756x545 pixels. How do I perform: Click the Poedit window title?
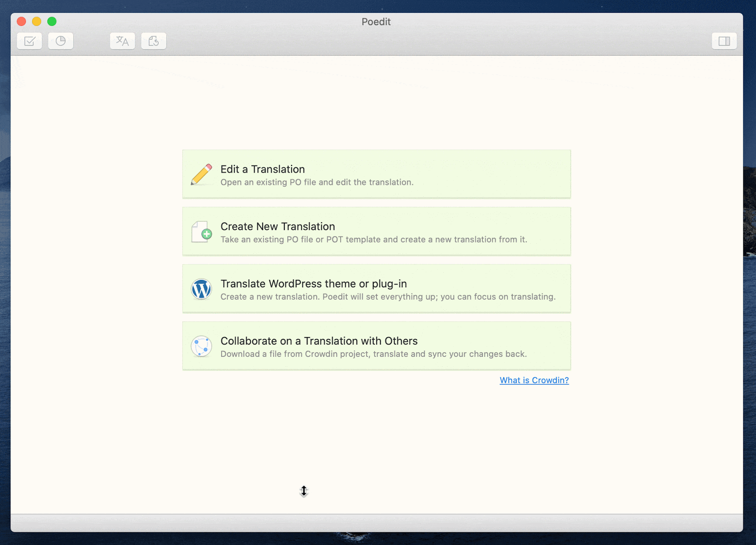376,22
